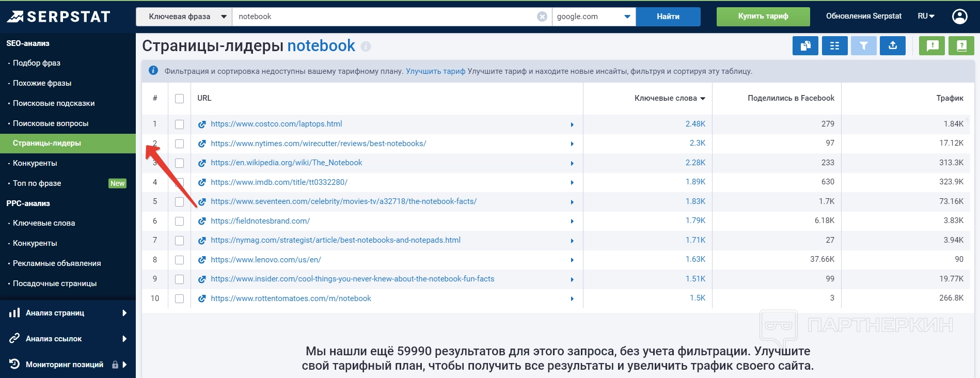Screen dimensions: 980x378
Task: Expand the google.com search engine dropdown
Action: point(593,17)
